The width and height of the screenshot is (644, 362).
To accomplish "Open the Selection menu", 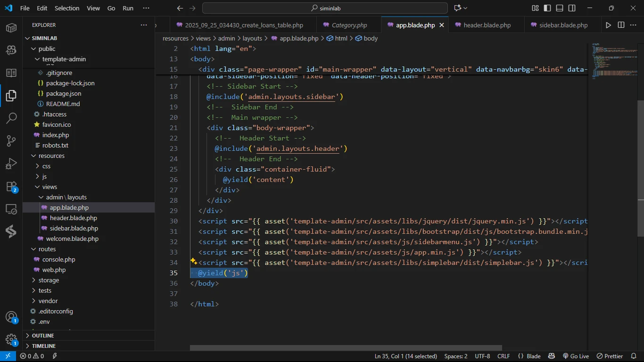I will (x=67, y=8).
